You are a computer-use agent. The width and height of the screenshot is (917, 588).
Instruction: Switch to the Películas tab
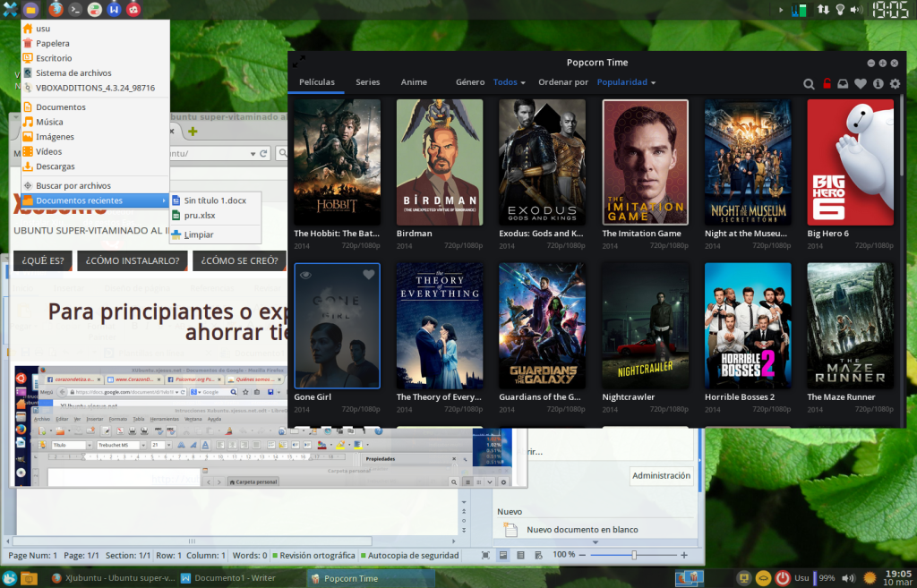[x=317, y=81]
